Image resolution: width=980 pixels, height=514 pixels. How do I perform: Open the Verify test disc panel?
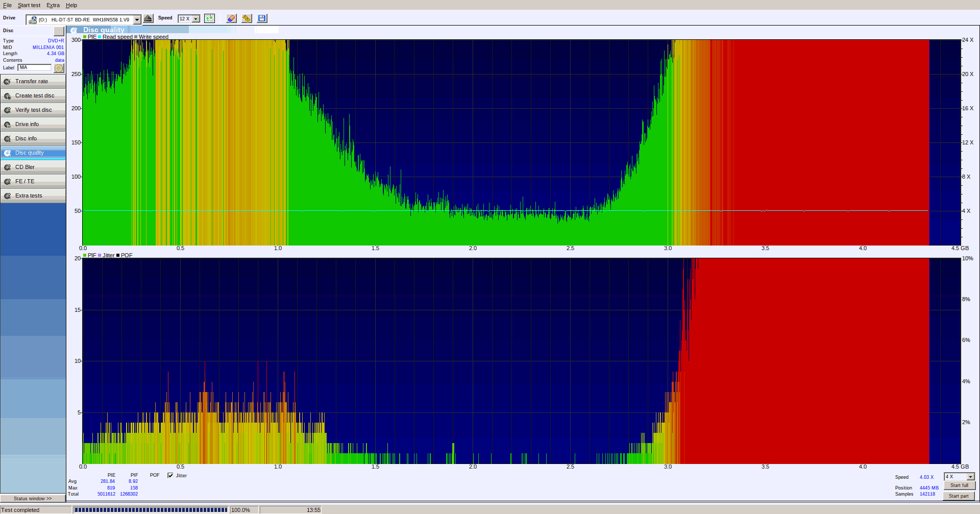[x=33, y=109]
